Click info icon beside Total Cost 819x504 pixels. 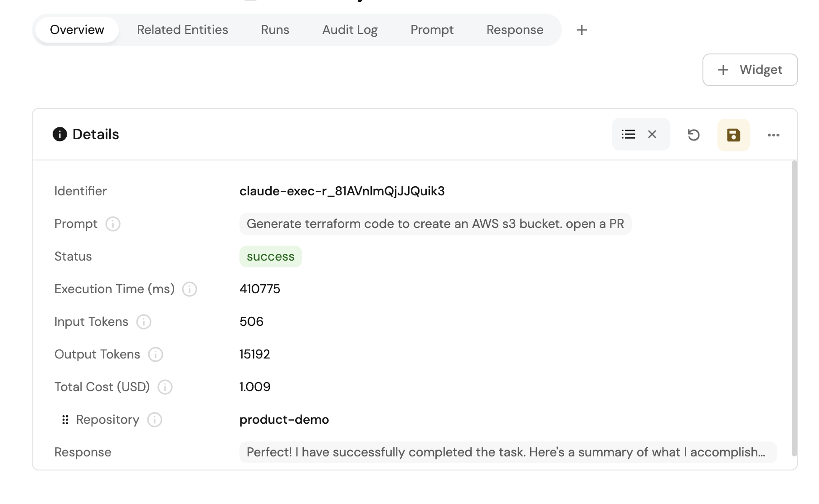click(165, 387)
